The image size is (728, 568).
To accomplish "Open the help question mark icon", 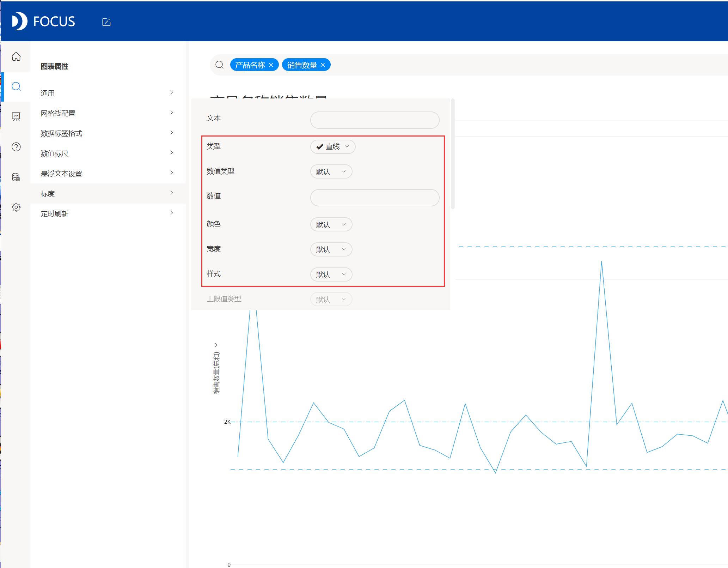I will pyautogui.click(x=16, y=147).
